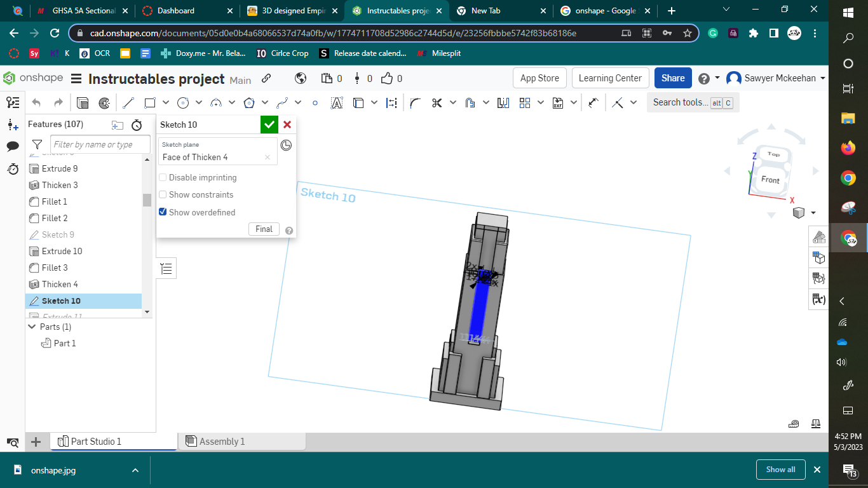The image size is (868, 488).
Task: Select the Line sketch tool
Action: coord(128,102)
